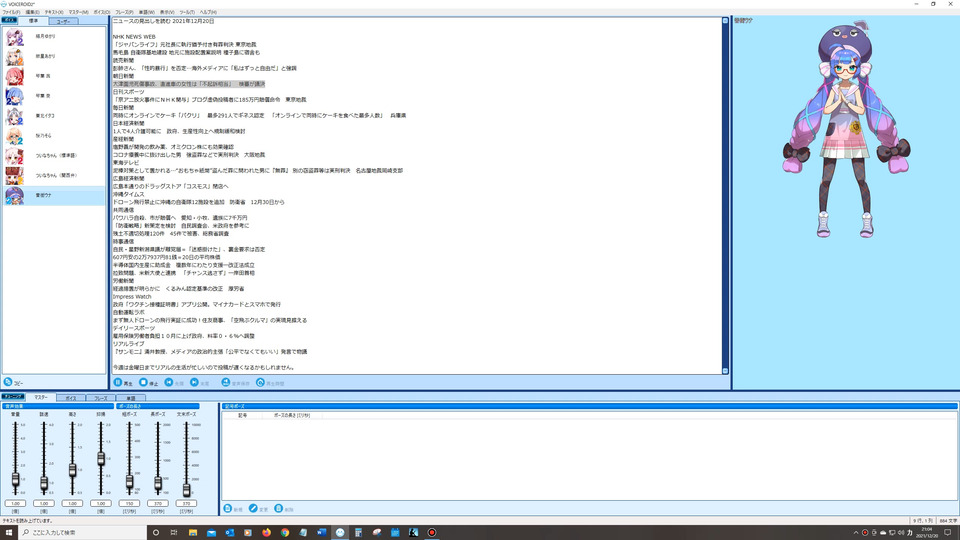The height and width of the screenshot is (540, 960).
Task: Click the 停止 stop button
Action: coord(149,383)
